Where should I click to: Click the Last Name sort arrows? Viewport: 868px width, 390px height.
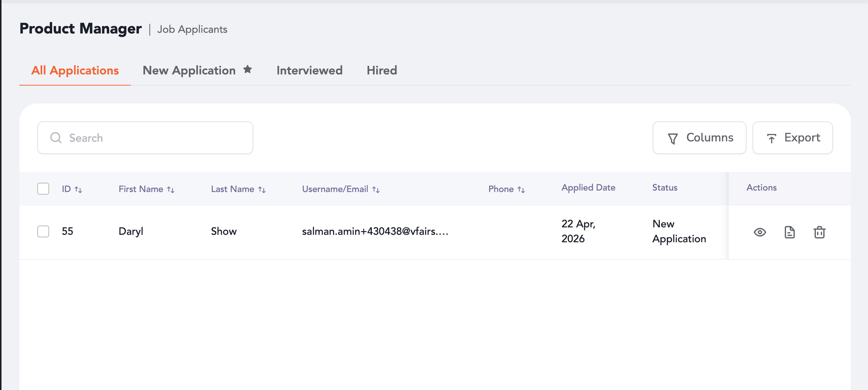pyautogui.click(x=262, y=189)
